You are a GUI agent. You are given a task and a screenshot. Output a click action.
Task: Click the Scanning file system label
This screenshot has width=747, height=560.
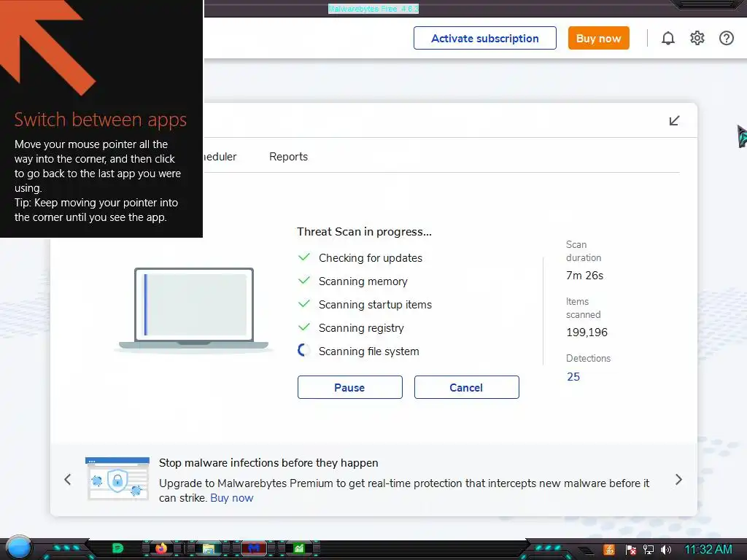[368, 351]
